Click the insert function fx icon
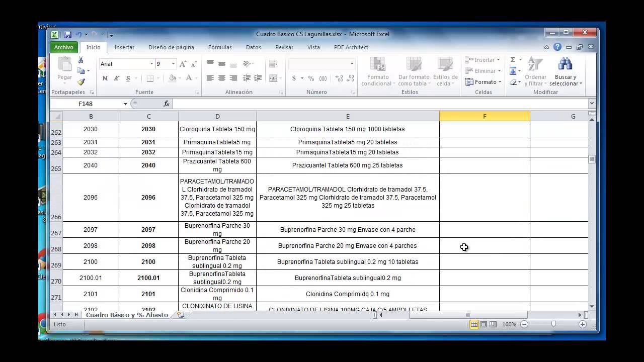Image resolution: width=644 pixels, height=362 pixels. tap(167, 104)
